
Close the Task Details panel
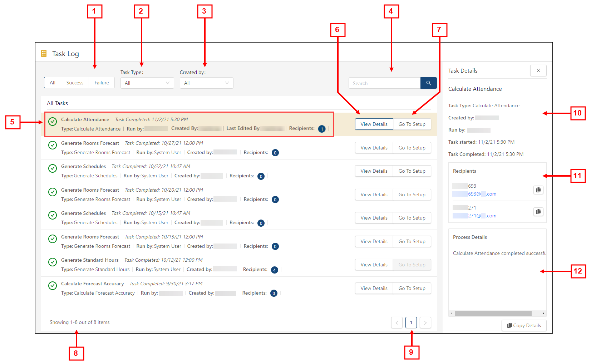tap(538, 70)
